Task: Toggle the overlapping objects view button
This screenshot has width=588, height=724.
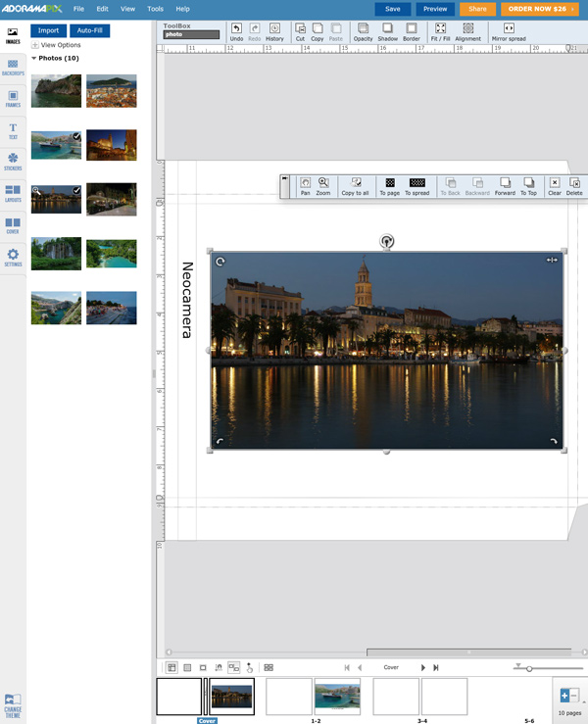Action: pyautogui.click(x=234, y=667)
